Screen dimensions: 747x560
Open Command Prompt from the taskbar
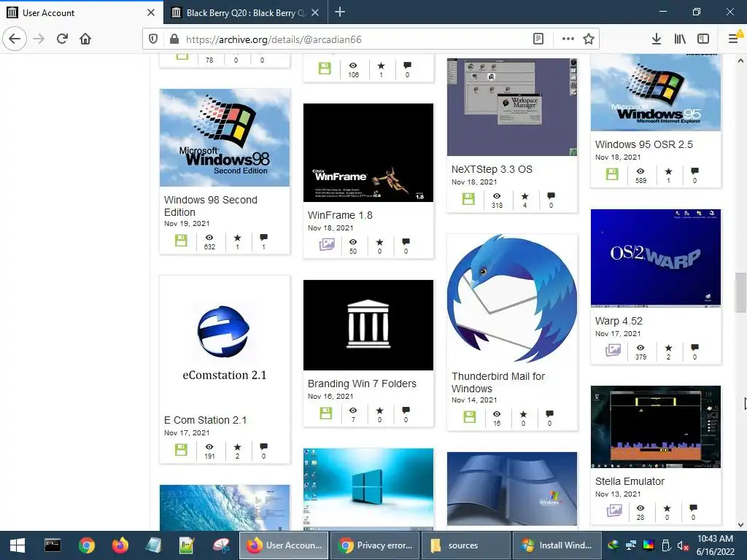pos(53,545)
